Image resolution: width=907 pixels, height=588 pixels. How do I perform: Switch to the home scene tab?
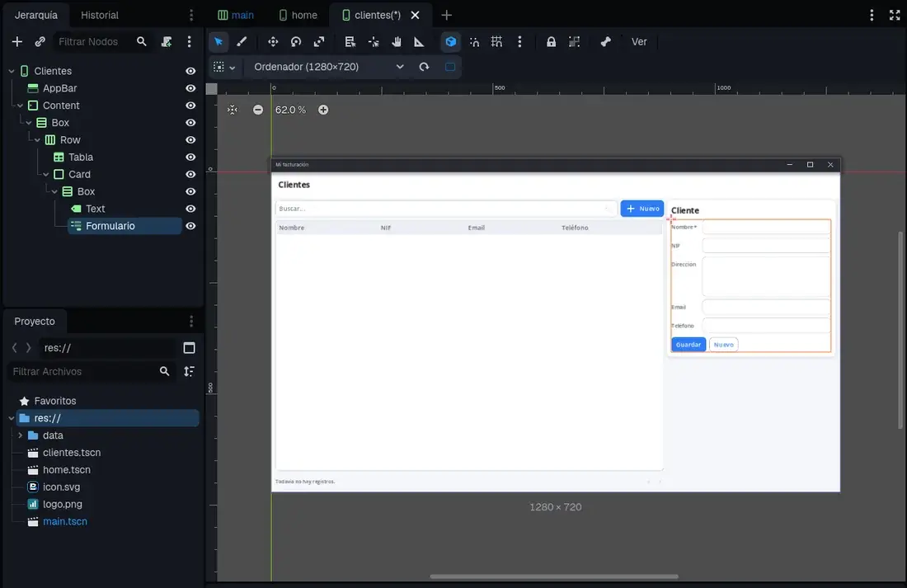click(298, 15)
